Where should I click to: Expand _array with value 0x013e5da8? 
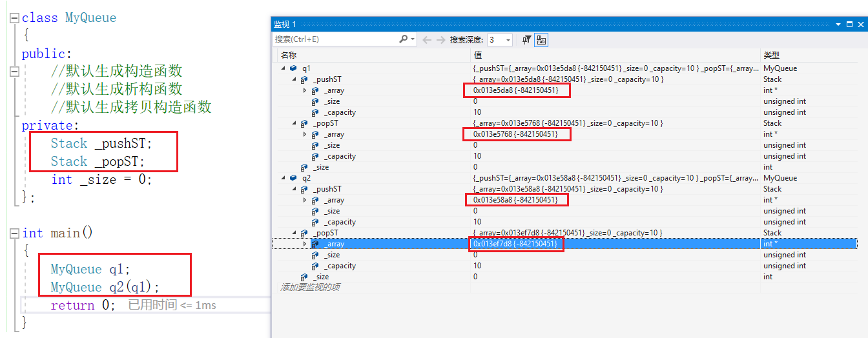click(x=305, y=90)
